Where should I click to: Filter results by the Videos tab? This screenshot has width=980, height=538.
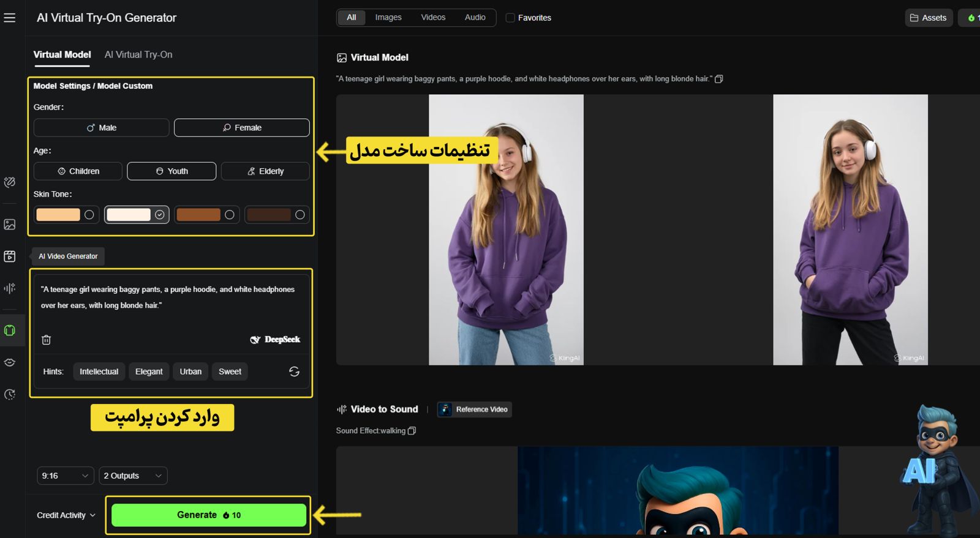pyautogui.click(x=433, y=17)
